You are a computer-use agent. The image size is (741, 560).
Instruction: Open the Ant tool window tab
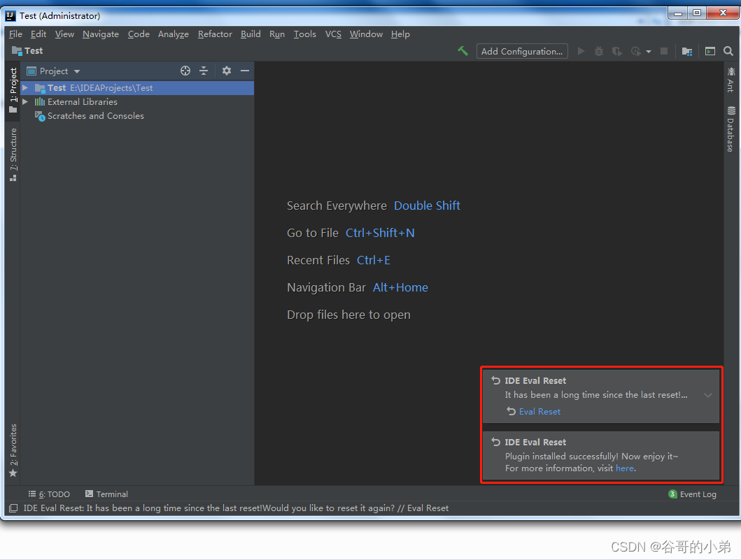coord(731,79)
